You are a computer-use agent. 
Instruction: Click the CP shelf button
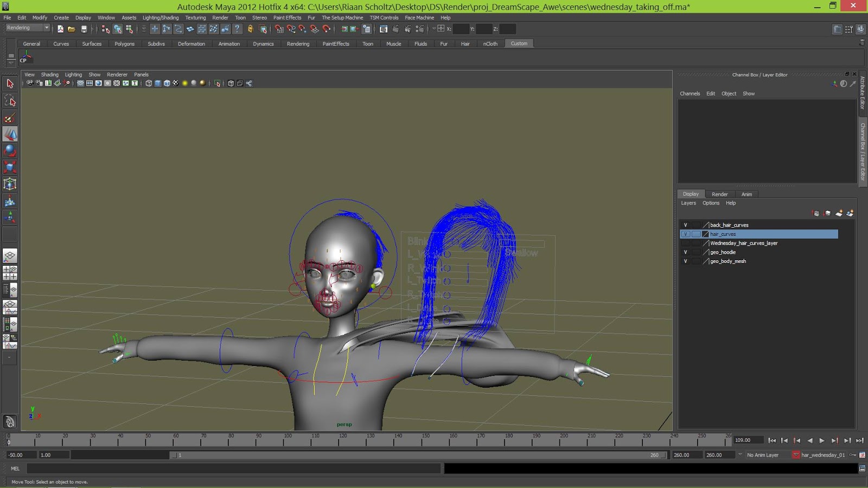click(25, 56)
